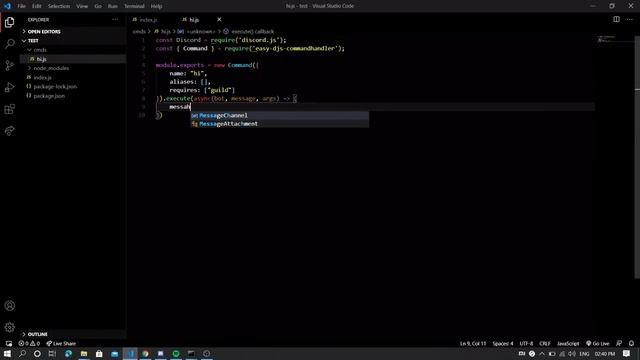The width and height of the screenshot is (640, 360).
Task: Choose the MessageChannel autocomplete suggestion
Action: pyautogui.click(x=280, y=116)
